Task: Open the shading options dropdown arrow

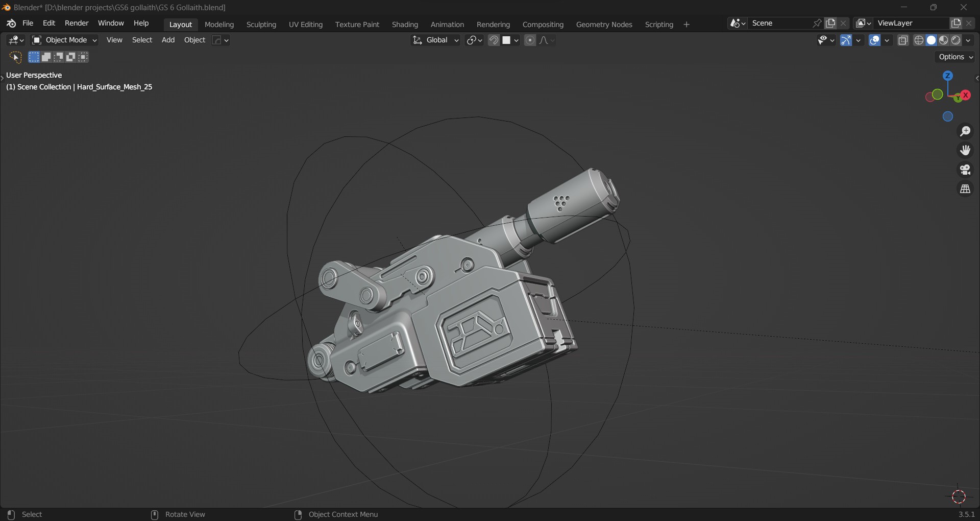Action: point(969,40)
